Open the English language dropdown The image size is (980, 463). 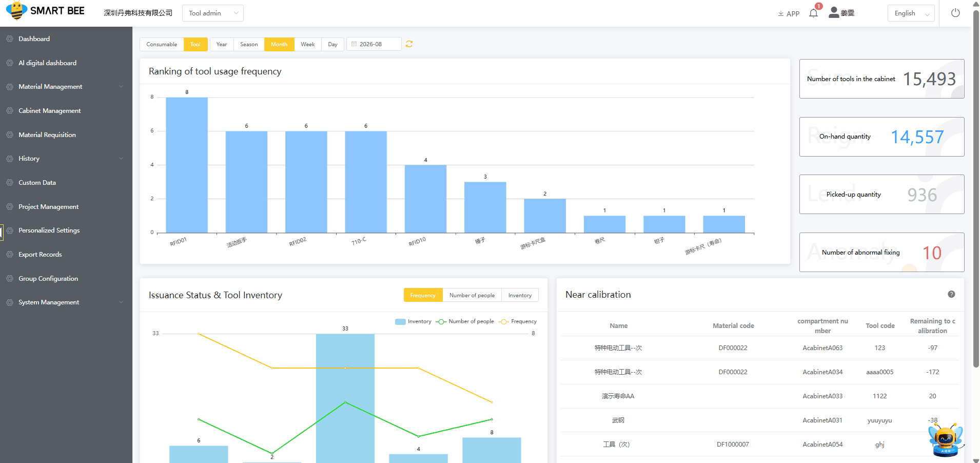(911, 13)
